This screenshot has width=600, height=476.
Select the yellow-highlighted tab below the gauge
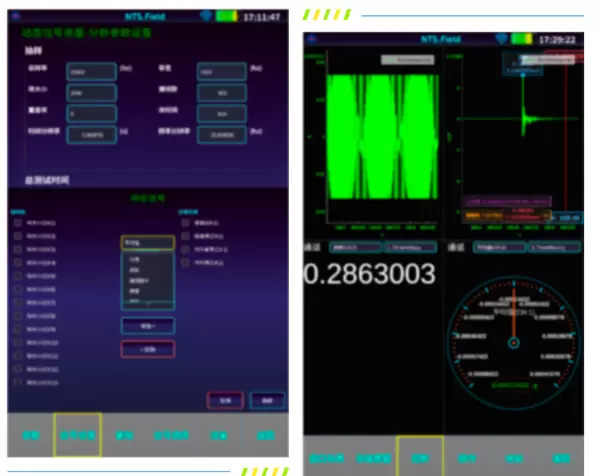coord(420,456)
